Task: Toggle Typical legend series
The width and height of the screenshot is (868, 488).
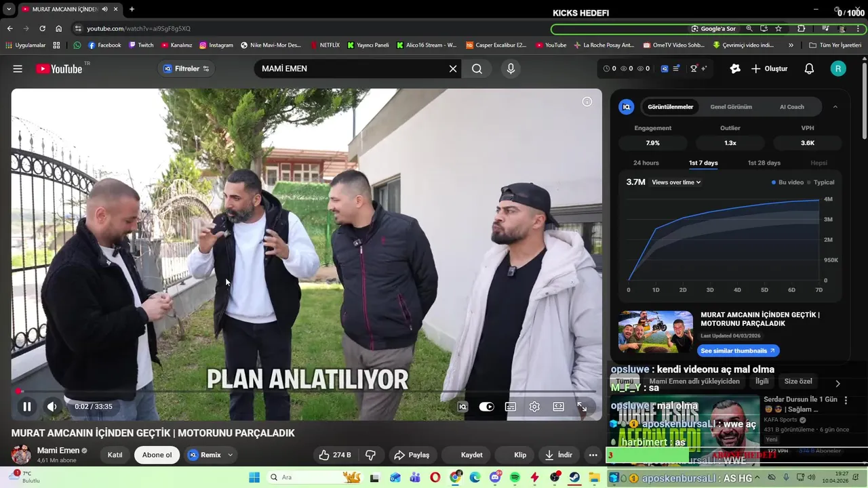Action: tap(821, 182)
